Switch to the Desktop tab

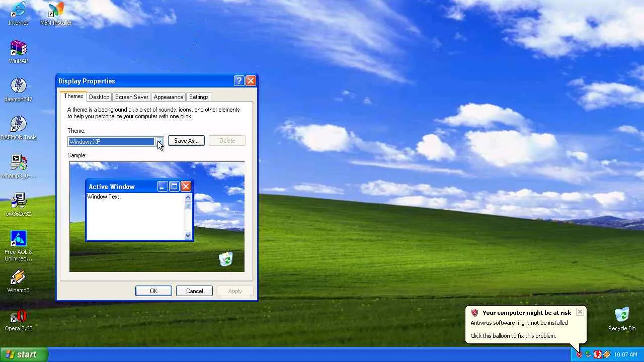(99, 97)
